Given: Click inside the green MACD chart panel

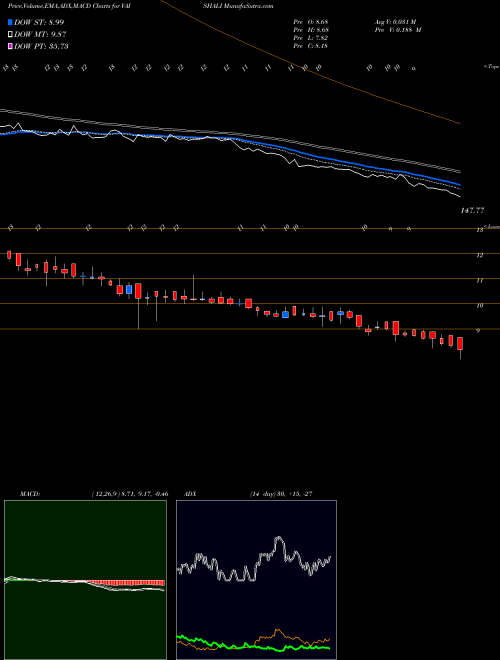Looking at the screenshot, I should (85, 580).
